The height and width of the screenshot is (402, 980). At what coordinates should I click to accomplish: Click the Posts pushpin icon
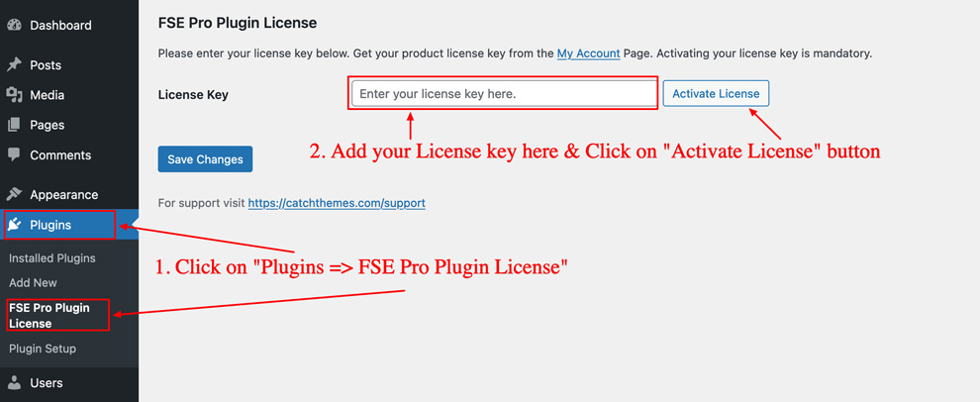14,64
